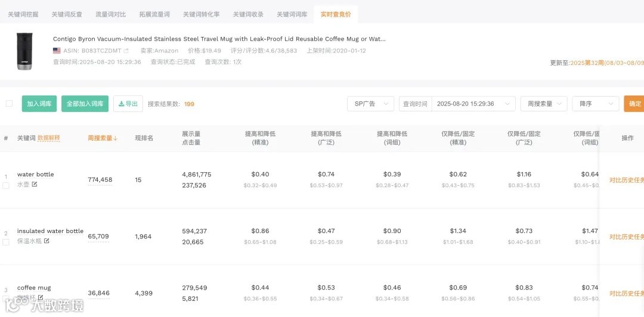Click the Contigo mug product thumbnail
Viewport: 644px width, 317px height.
pos(25,51)
